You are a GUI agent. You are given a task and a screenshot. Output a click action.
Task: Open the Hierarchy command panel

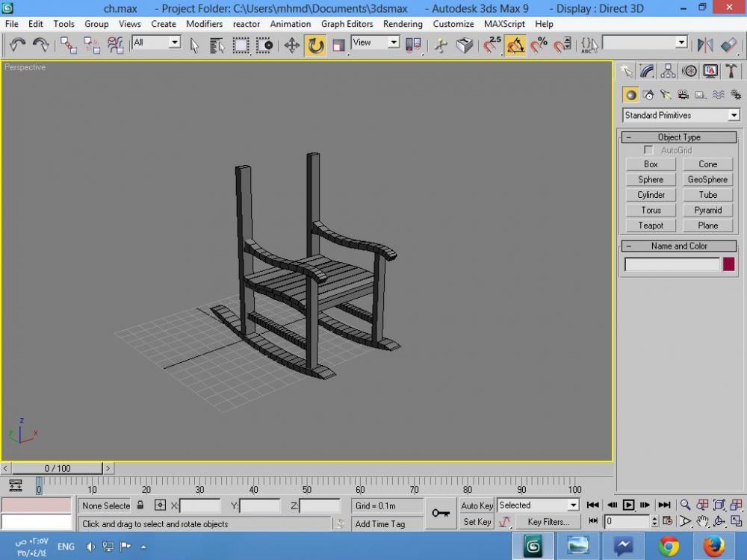[x=668, y=71]
